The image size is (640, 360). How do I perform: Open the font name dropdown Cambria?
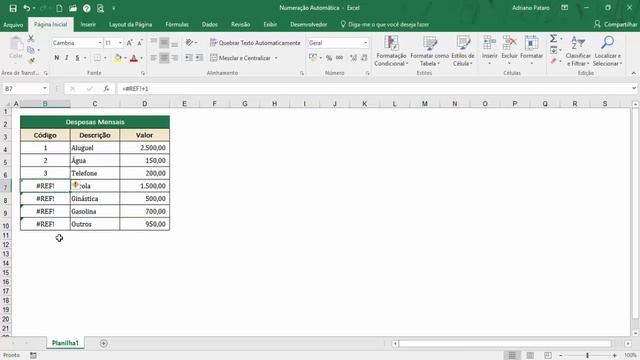point(100,43)
